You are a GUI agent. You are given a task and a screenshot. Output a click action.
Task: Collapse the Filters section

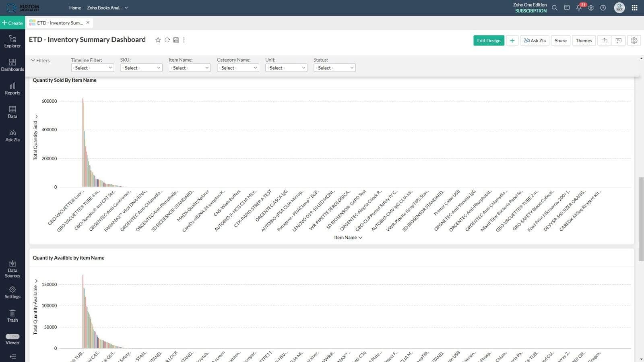[x=40, y=60]
